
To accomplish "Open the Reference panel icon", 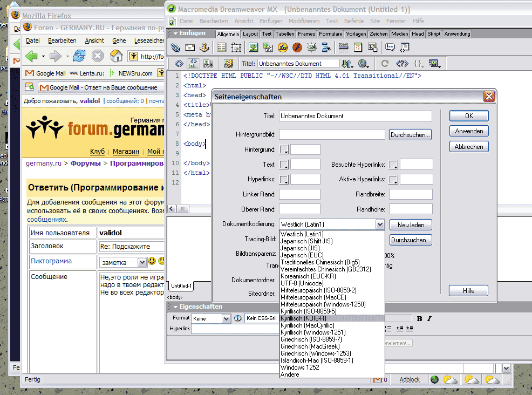I will (x=402, y=64).
